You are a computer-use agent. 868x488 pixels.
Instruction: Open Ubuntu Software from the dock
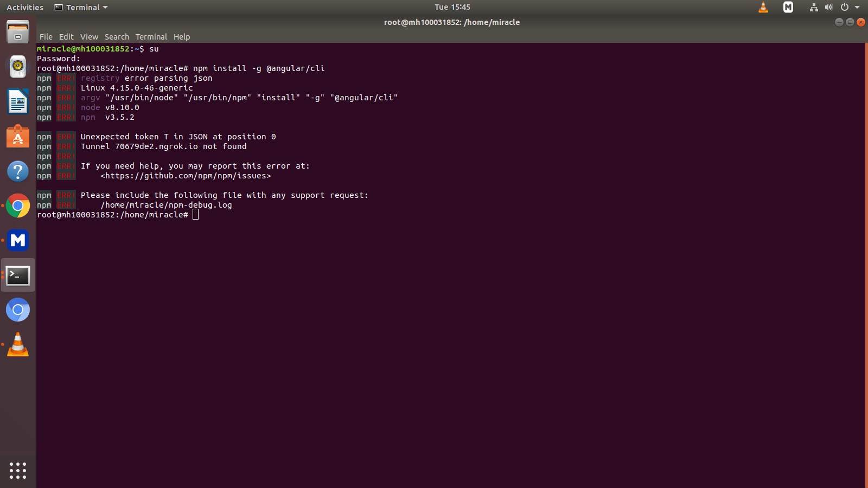(18, 136)
